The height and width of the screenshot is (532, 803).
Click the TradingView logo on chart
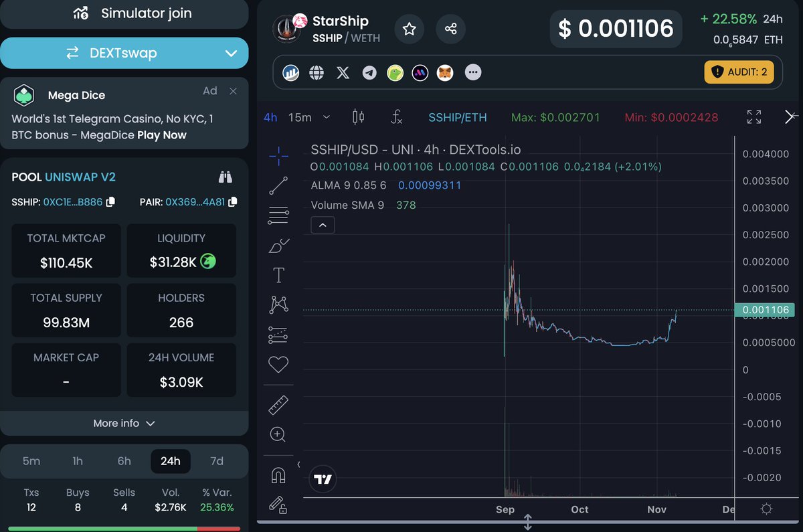tap(323, 479)
